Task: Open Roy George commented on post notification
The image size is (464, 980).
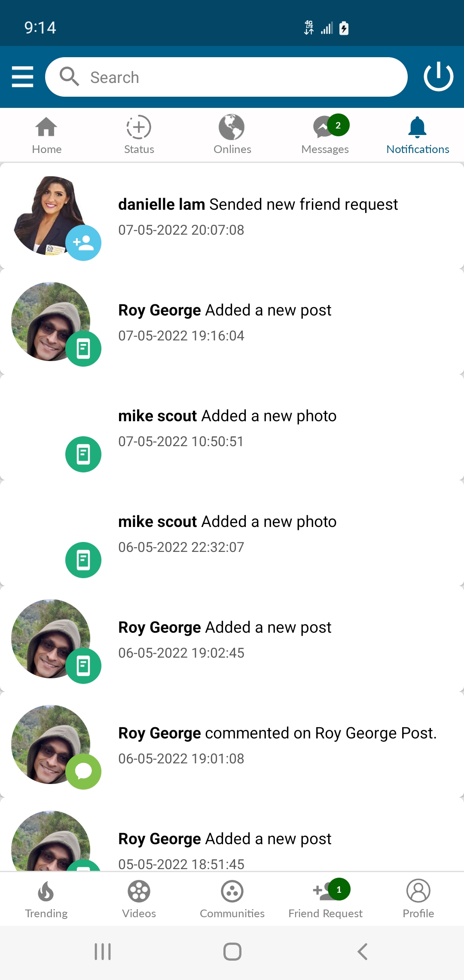Action: 232,745
